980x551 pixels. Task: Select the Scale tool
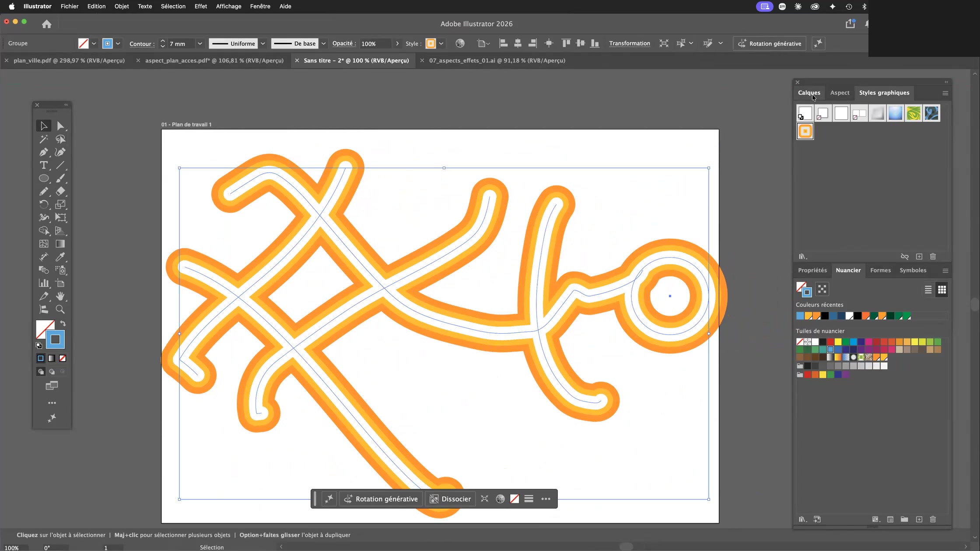tap(60, 204)
